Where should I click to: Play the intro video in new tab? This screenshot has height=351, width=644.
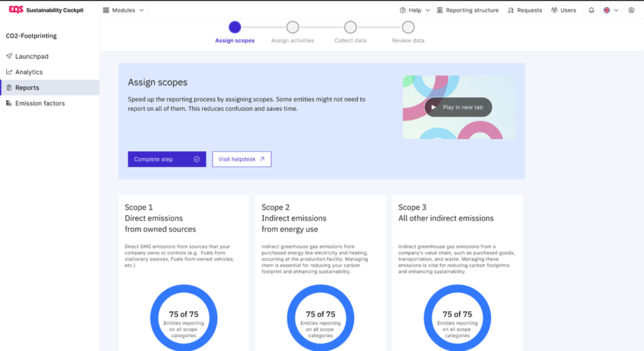tap(458, 107)
